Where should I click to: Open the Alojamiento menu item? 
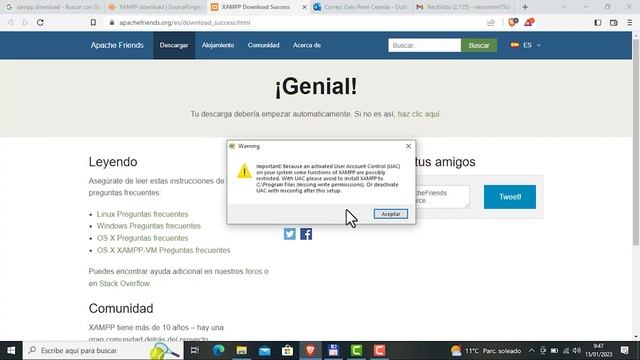218,45
